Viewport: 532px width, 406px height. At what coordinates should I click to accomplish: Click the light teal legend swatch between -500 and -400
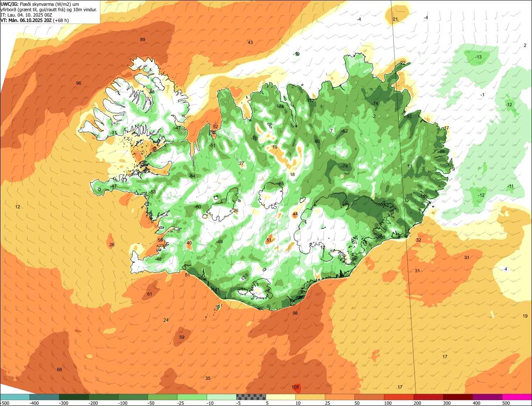click(x=15, y=397)
